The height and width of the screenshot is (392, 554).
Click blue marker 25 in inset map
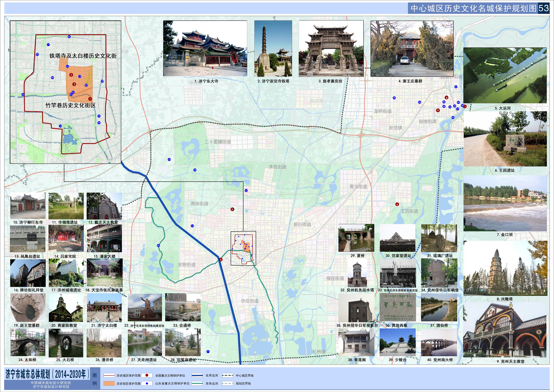point(69,37)
